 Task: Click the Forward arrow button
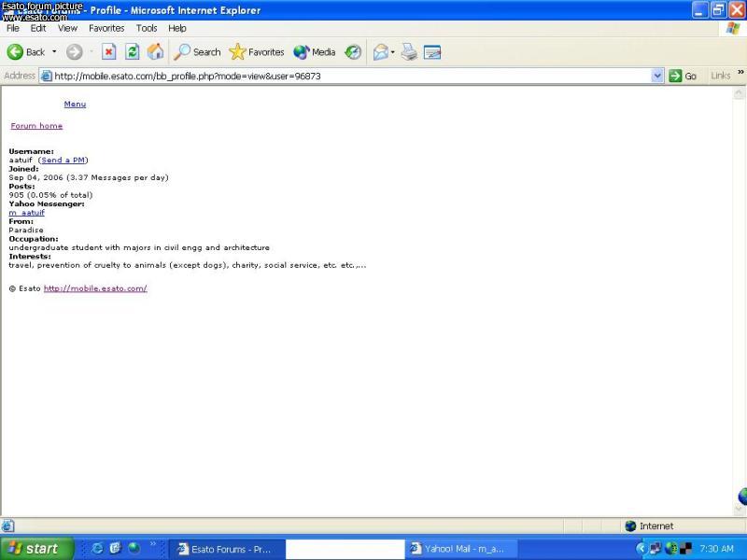tap(75, 52)
